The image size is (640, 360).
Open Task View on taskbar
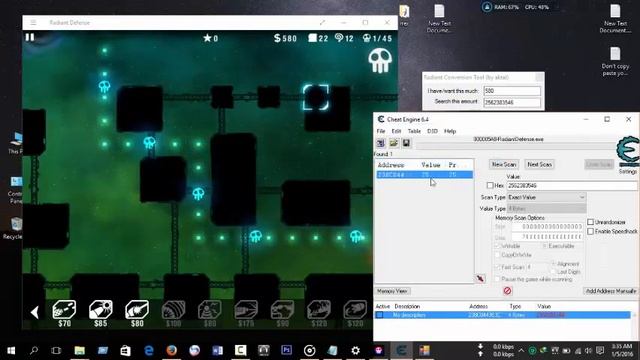point(56,350)
